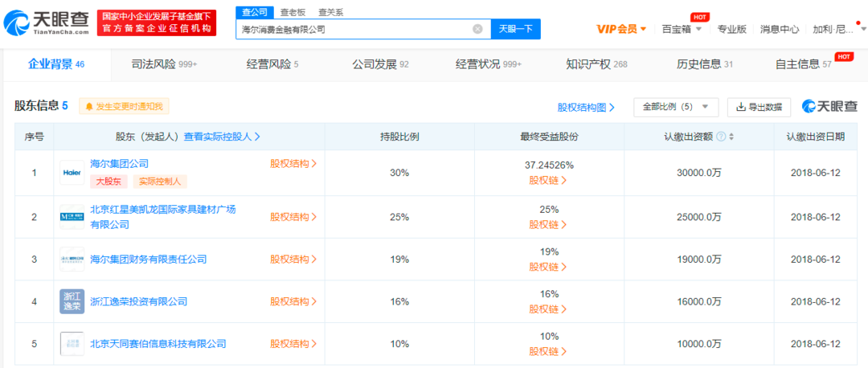Click the 30% shareholding cell
The image size is (868, 368).
399,173
